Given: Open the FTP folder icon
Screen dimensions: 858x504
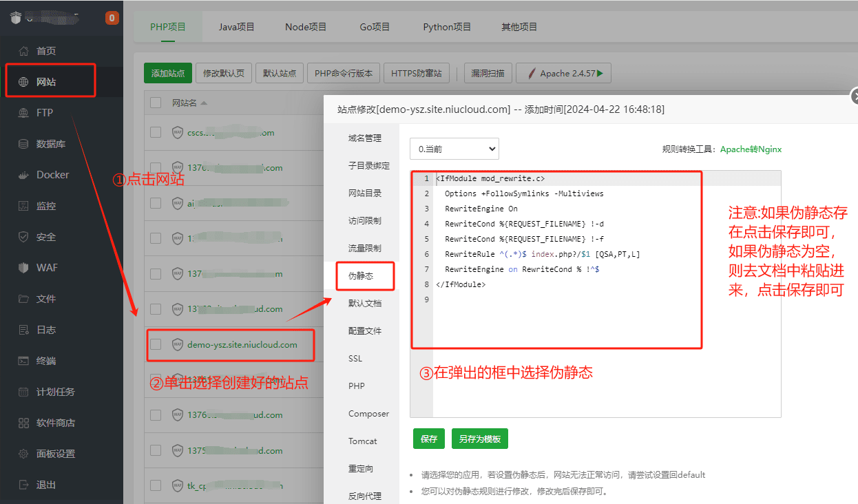Looking at the screenshot, I should pos(24,113).
